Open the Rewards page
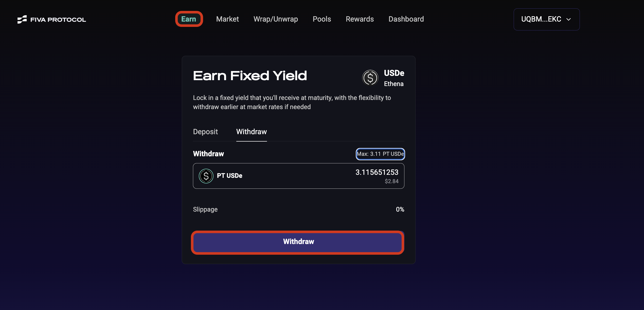This screenshot has height=310, width=644. click(360, 19)
